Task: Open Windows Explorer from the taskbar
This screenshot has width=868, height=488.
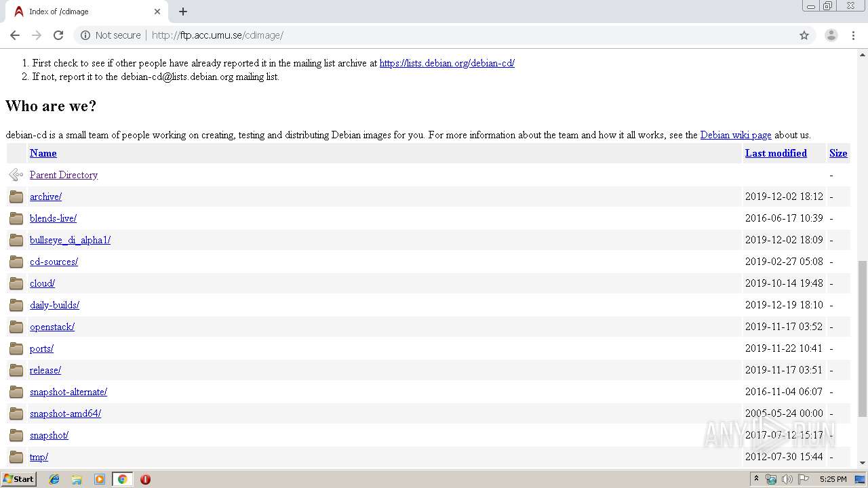Action: [x=77, y=479]
